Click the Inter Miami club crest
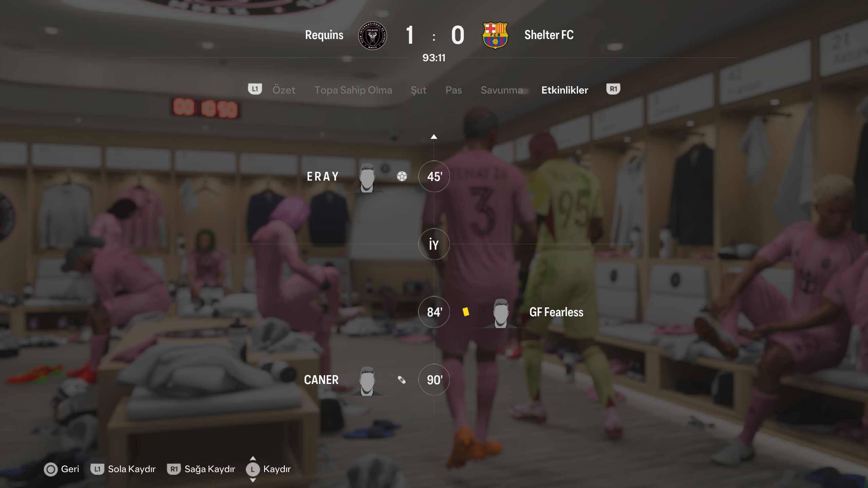The image size is (868, 488). (372, 36)
